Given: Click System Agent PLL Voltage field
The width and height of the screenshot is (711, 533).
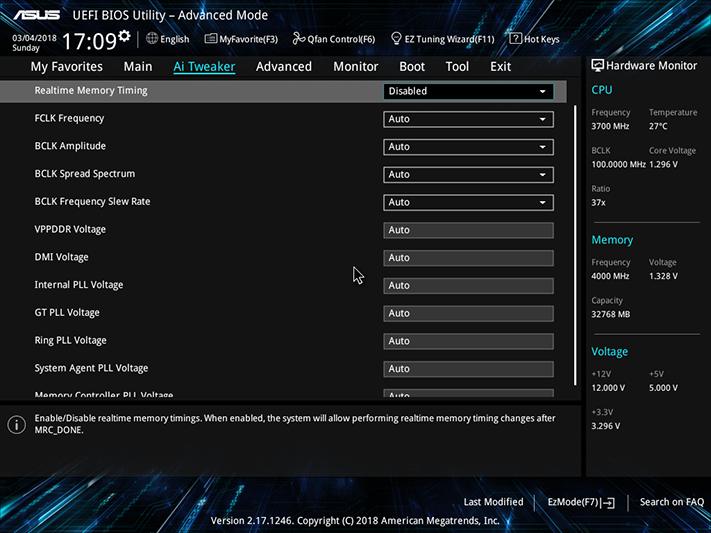Looking at the screenshot, I should [468, 369].
